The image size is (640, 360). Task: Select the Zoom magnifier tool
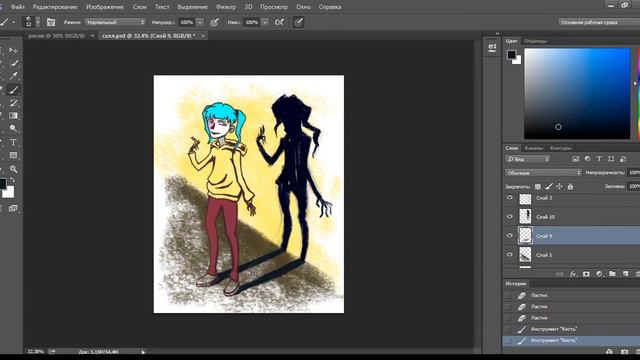point(13,169)
